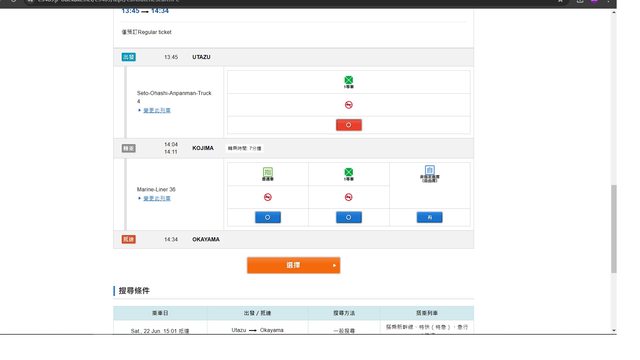Click the scroll-down arrow of the page scrollbar
Image resolution: width=640 pixels, height=360 pixels.
tap(613, 330)
